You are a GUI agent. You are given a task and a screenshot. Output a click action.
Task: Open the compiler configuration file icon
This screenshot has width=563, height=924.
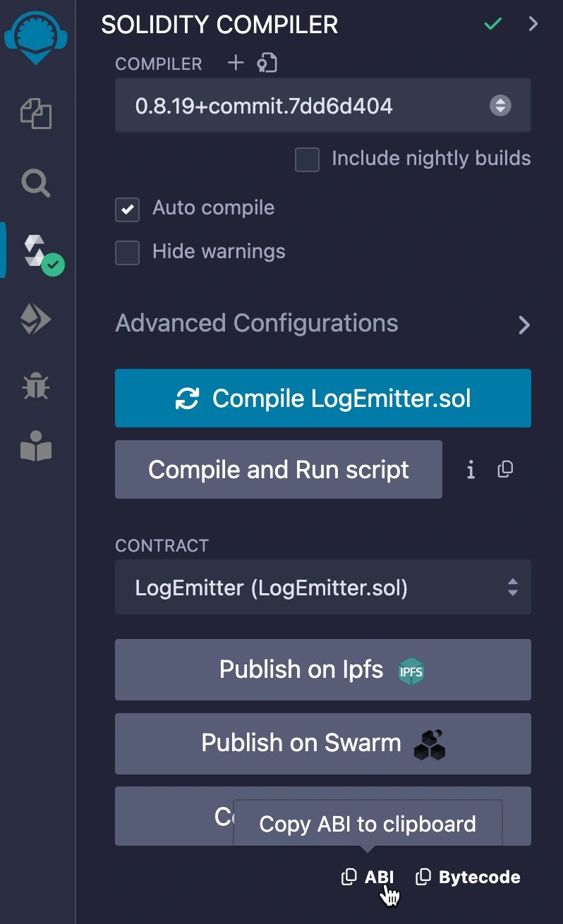[x=265, y=63]
